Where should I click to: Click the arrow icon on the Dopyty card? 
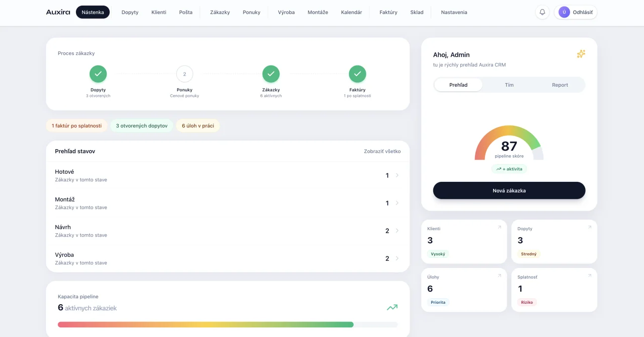tap(589, 227)
